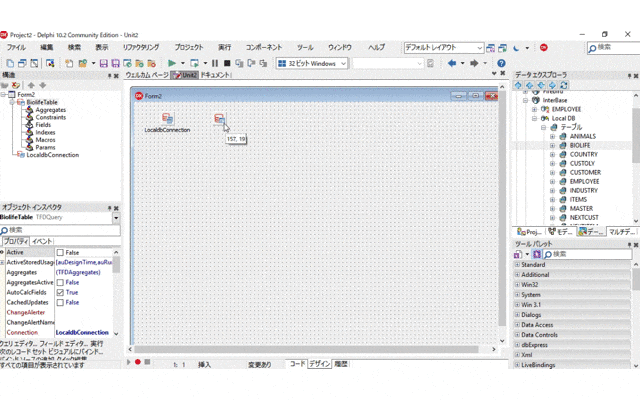The height and width of the screenshot is (400, 640).
Task: Click the Save desktop layout icon
Action: click(491, 48)
